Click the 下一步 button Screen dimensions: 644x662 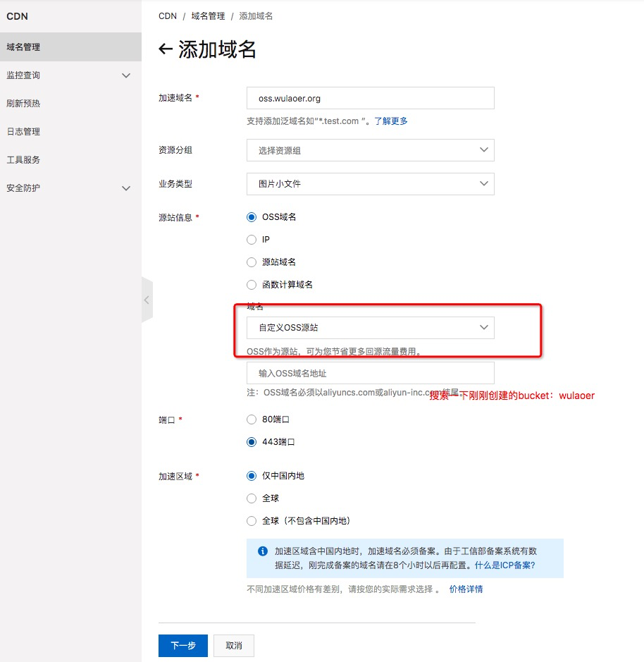pyautogui.click(x=182, y=646)
